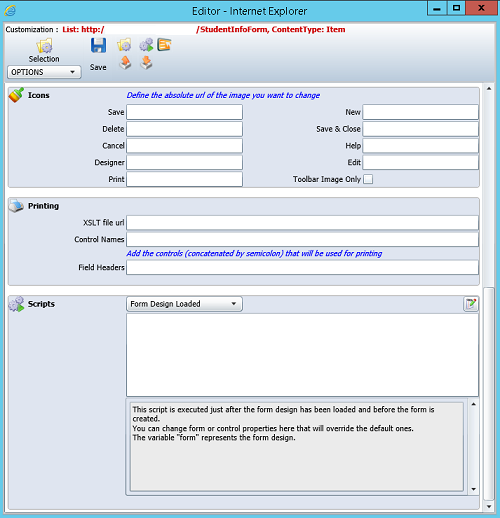Enable the Toolbar Image Only checkbox
Screen dimensions: 500x518
click(368, 179)
